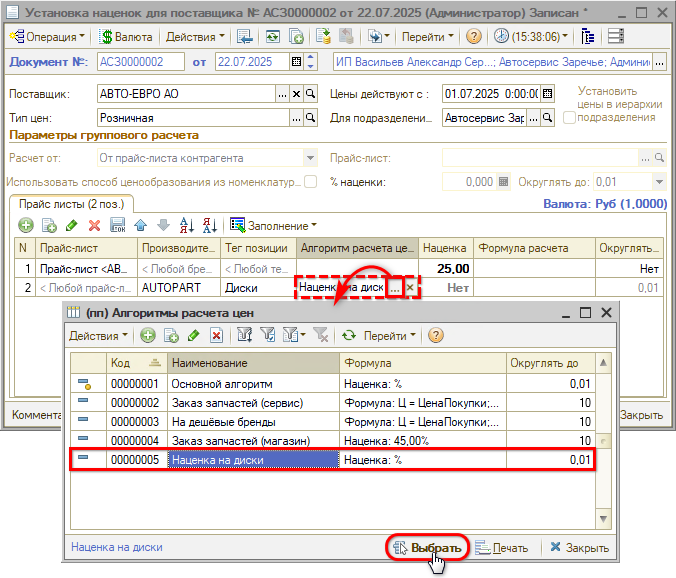Open the 'Округлять до' dropdown arrow

[x=659, y=182]
